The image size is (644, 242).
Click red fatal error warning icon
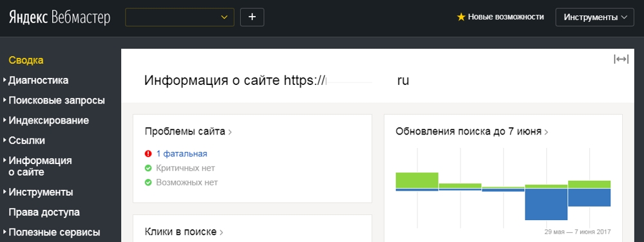click(148, 154)
